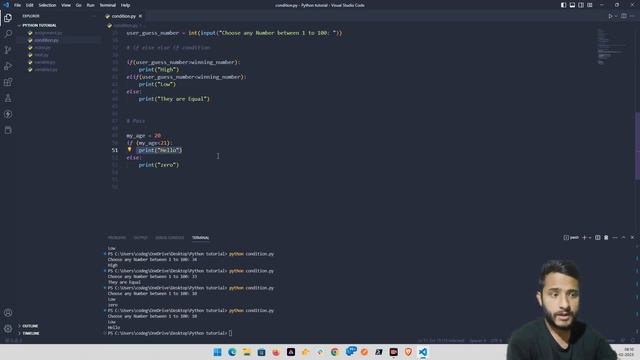Maximize the terminal panel size chevron
Screen dimensions: 640x360
[x=623, y=238]
